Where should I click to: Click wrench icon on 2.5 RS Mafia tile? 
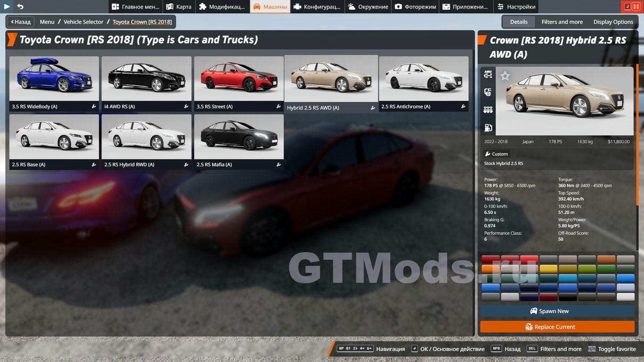pyautogui.click(x=279, y=165)
